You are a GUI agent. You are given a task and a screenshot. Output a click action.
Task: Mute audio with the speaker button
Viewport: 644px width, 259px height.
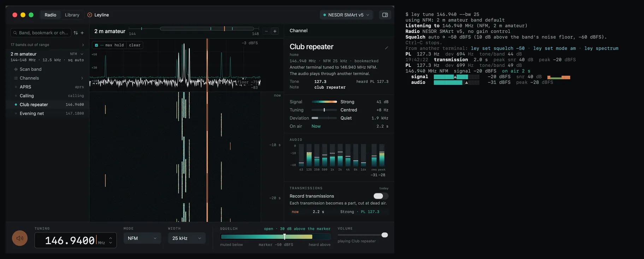[20, 238]
